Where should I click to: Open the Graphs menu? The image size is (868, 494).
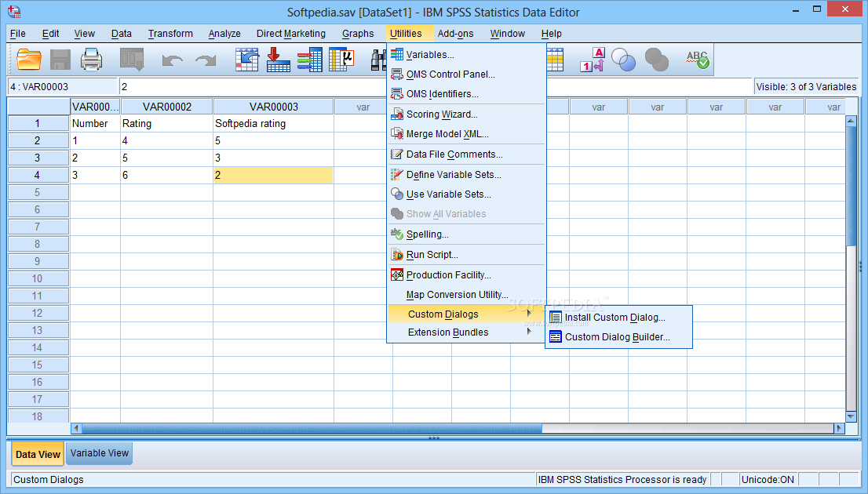pyautogui.click(x=358, y=33)
